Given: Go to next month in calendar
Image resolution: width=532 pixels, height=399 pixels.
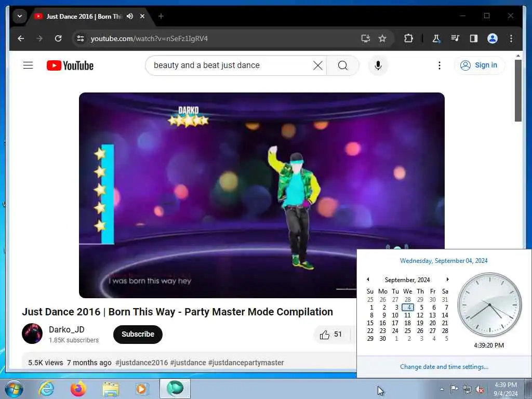Looking at the screenshot, I should click(x=447, y=280).
